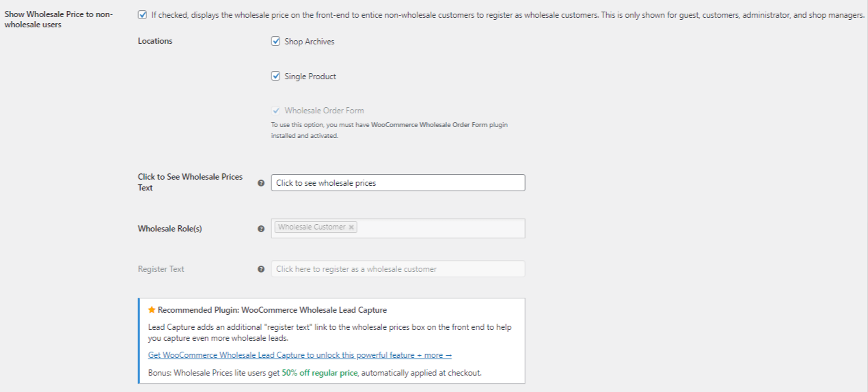Click help icon beside Click to See Wholesale Prices Text
The width and height of the screenshot is (868, 392).
tap(260, 183)
